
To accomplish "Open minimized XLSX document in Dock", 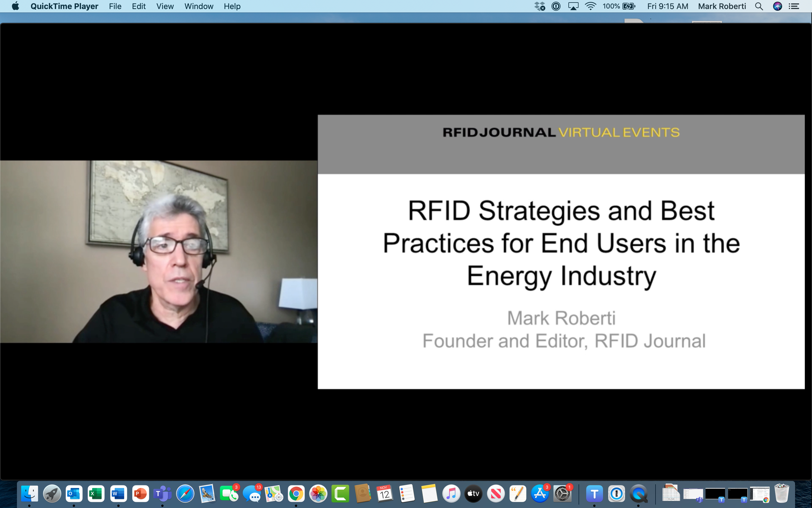I will pos(671,493).
